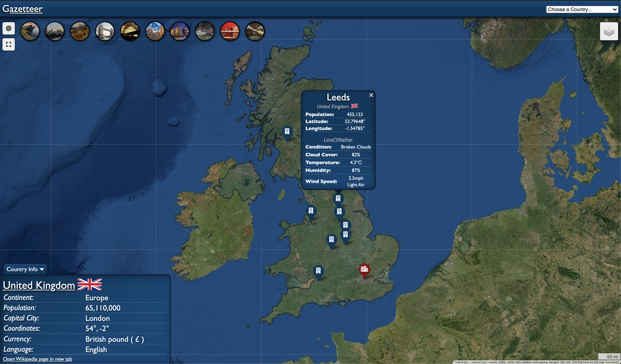Click the red London capital marker
The image size is (621, 364).
[364, 269]
